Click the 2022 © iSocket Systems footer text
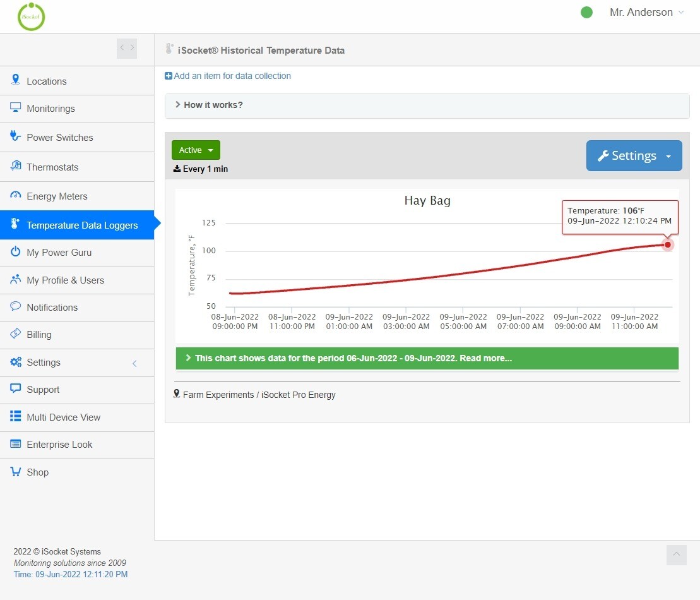Viewport: 700px width, 600px height. click(x=57, y=552)
